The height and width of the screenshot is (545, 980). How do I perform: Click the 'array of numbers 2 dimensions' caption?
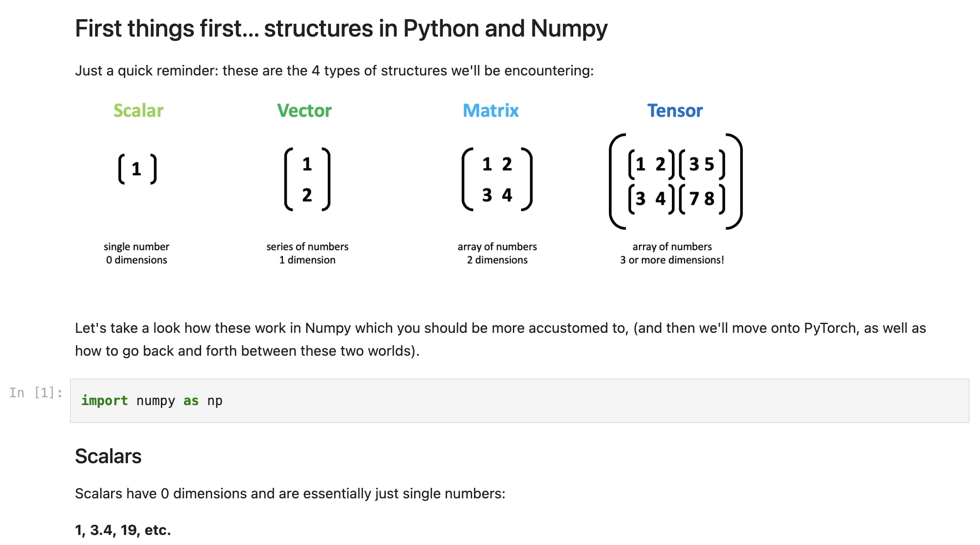tap(497, 253)
